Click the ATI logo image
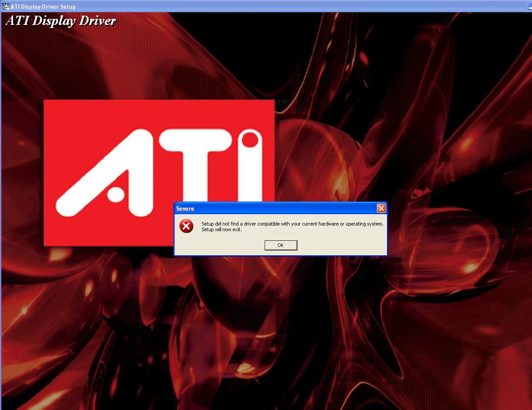532x410 pixels. click(x=159, y=173)
